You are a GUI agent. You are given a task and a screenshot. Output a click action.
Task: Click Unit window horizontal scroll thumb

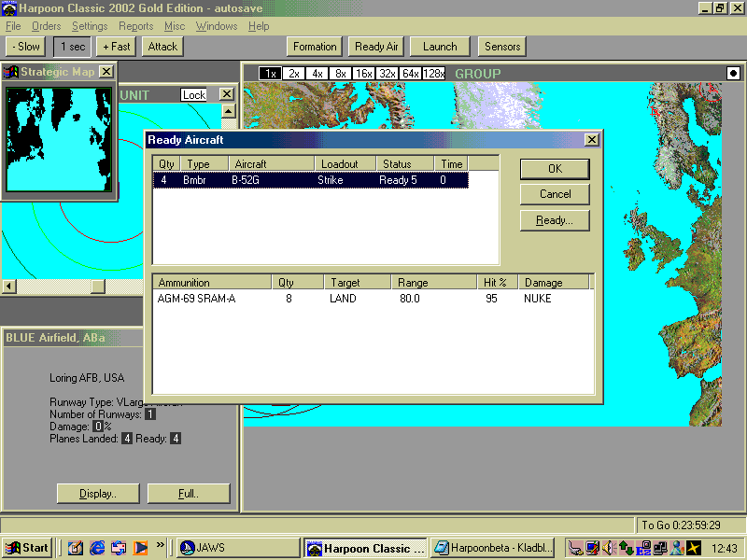click(98, 287)
